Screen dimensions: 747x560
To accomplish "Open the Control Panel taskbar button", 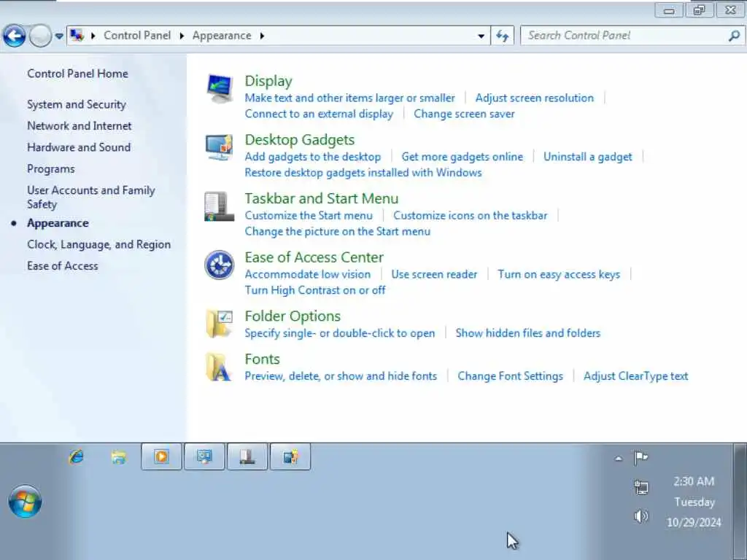I will click(204, 456).
